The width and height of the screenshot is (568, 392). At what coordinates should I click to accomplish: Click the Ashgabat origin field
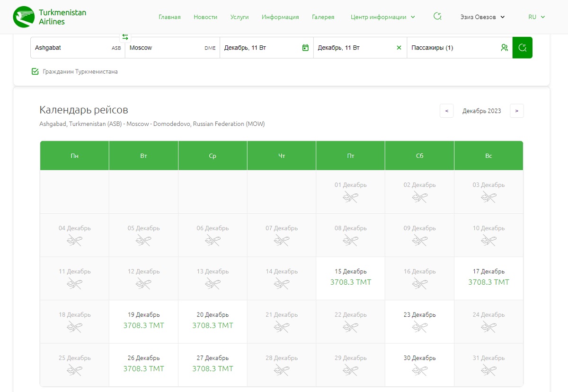[x=71, y=48]
